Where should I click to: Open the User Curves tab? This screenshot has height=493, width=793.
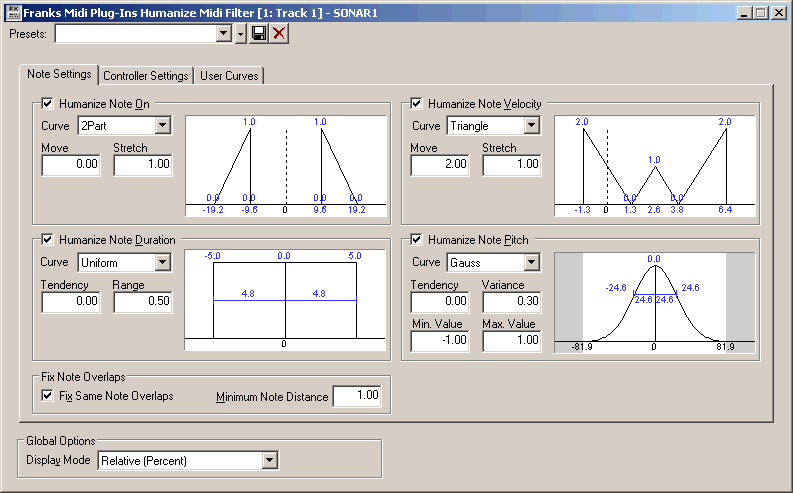click(229, 75)
